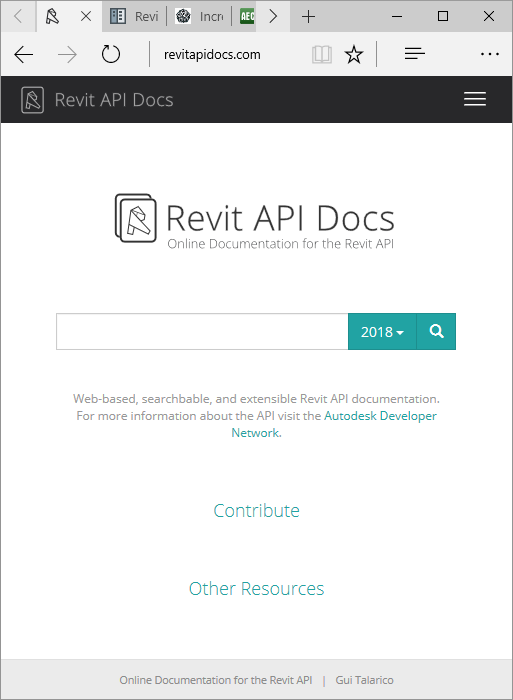Screen dimensions: 513x700
Task: Add page to favorites with star icon
Action: [x=354, y=54]
